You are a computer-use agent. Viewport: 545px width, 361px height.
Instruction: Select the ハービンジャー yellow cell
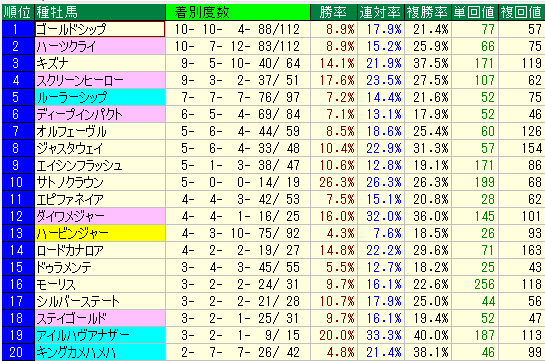[x=100, y=233]
